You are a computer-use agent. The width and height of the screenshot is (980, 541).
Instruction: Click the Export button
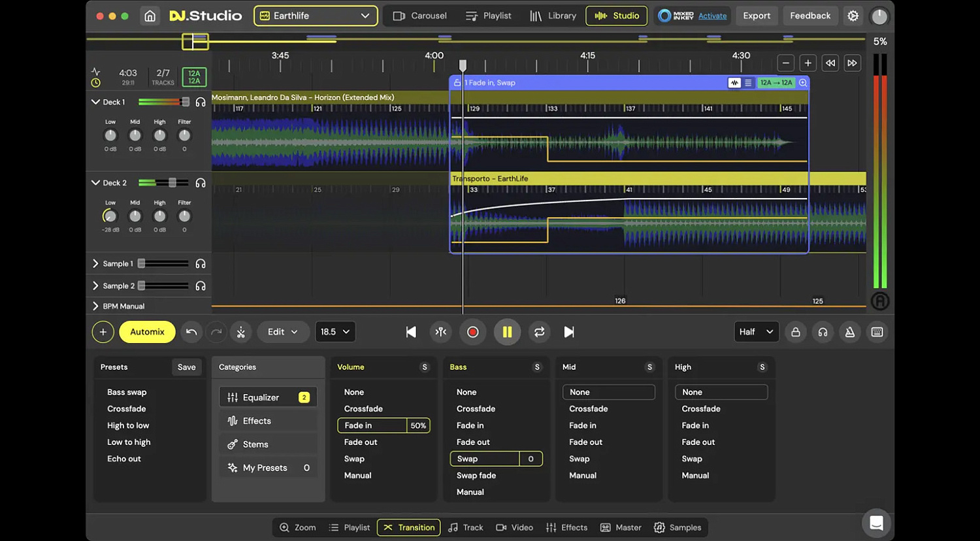[x=757, y=16]
